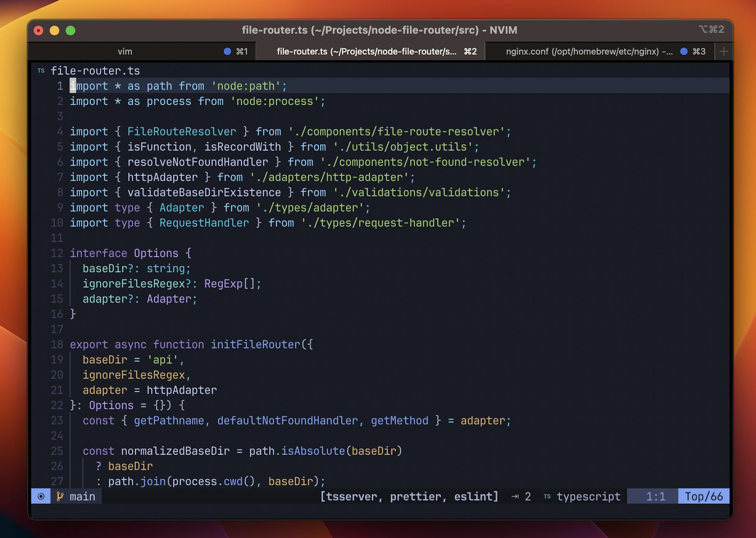This screenshot has height=538, width=756.
Task: Click the initFileRouter function name
Action: click(254, 344)
